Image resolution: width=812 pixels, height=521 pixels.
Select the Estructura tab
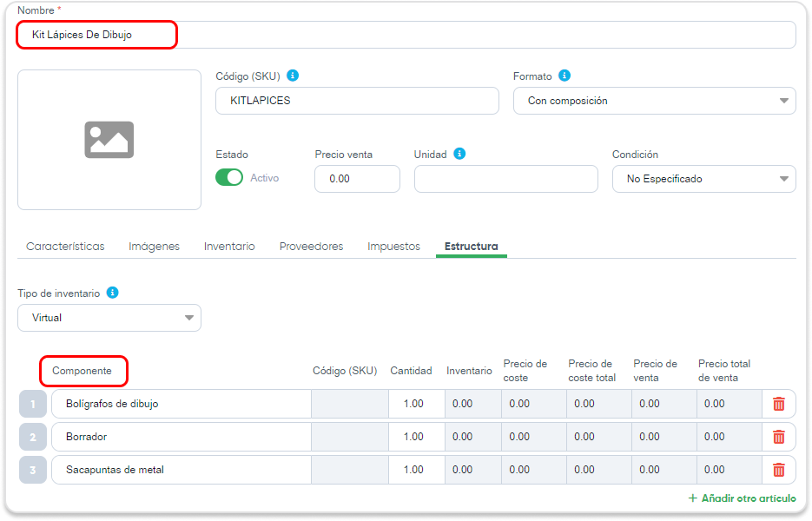(x=472, y=247)
